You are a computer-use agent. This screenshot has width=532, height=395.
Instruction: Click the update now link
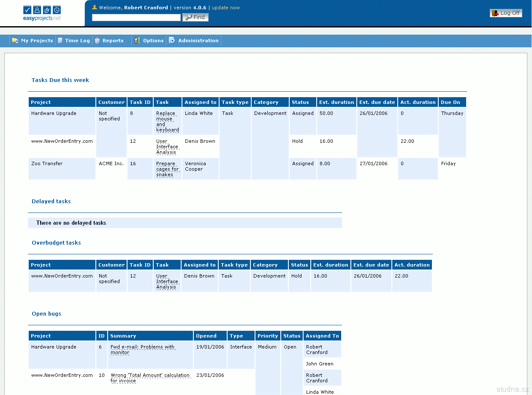(226, 8)
